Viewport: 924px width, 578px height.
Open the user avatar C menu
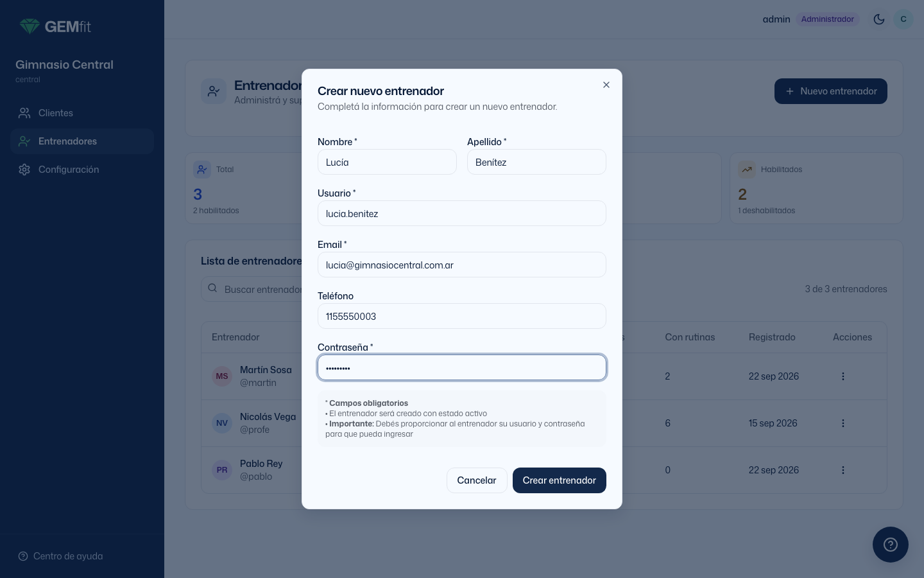(x=903, y=19)
